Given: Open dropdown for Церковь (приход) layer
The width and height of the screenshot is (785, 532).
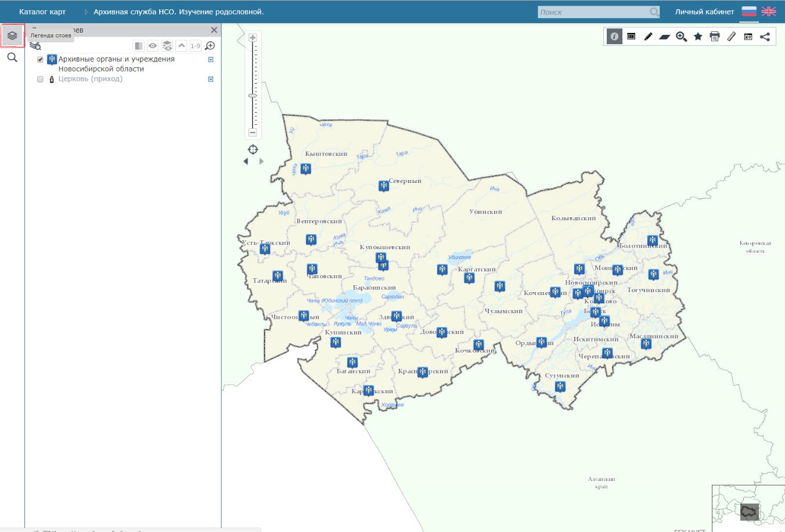Looking at the screenshot, I should pos(211,79).
